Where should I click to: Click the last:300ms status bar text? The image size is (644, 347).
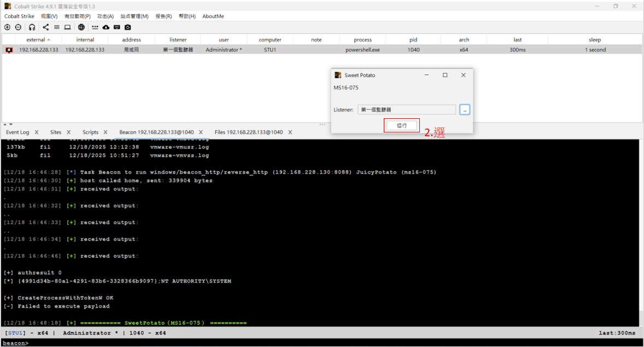click(x=617, y=333)
